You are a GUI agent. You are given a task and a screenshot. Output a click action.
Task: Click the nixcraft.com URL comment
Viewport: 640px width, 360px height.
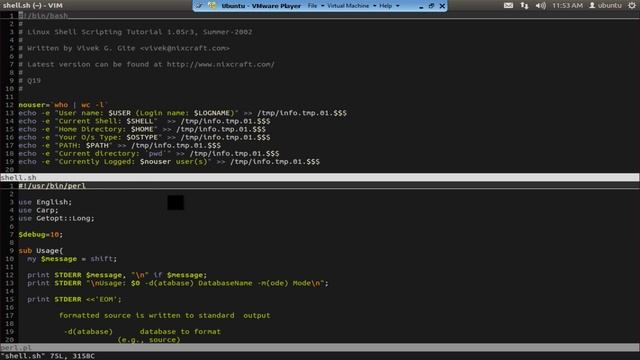147,64
